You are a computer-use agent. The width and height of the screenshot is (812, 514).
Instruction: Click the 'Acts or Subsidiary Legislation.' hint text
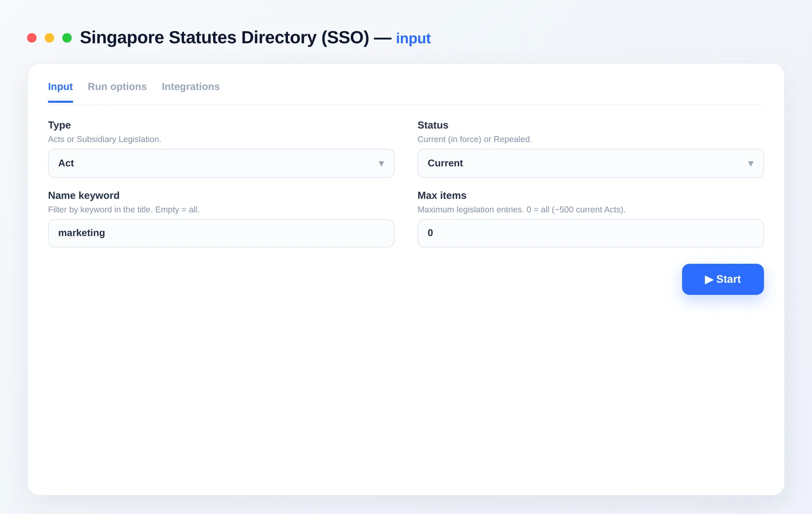click(105, 139)
